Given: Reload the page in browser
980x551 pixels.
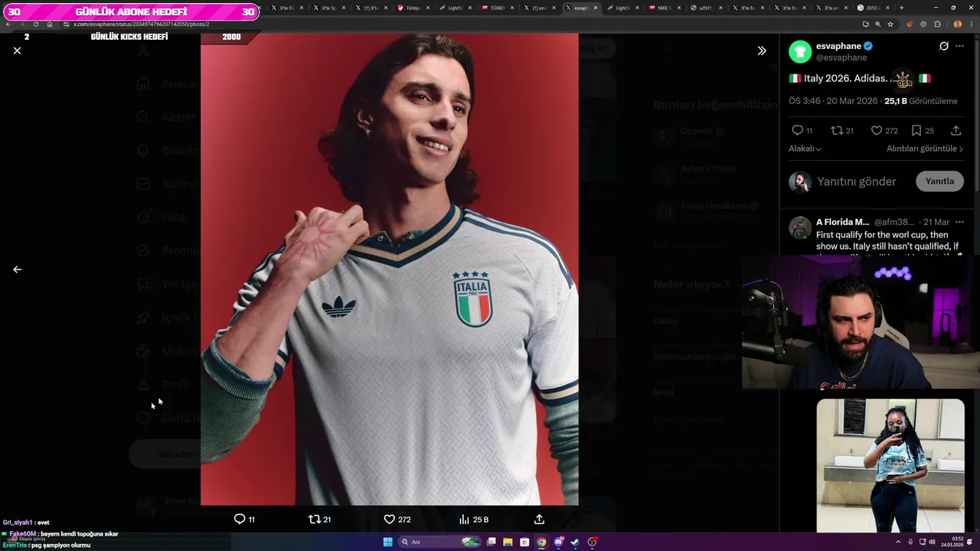Looking at the screenshot, I should click(x=36, y=24).
